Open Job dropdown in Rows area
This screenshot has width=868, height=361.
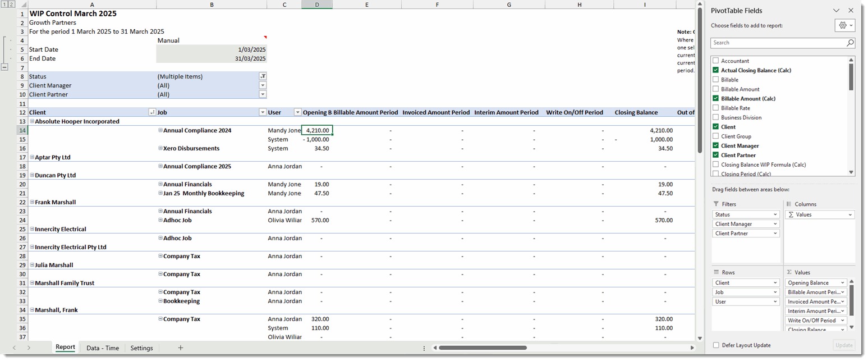(775, 293)
